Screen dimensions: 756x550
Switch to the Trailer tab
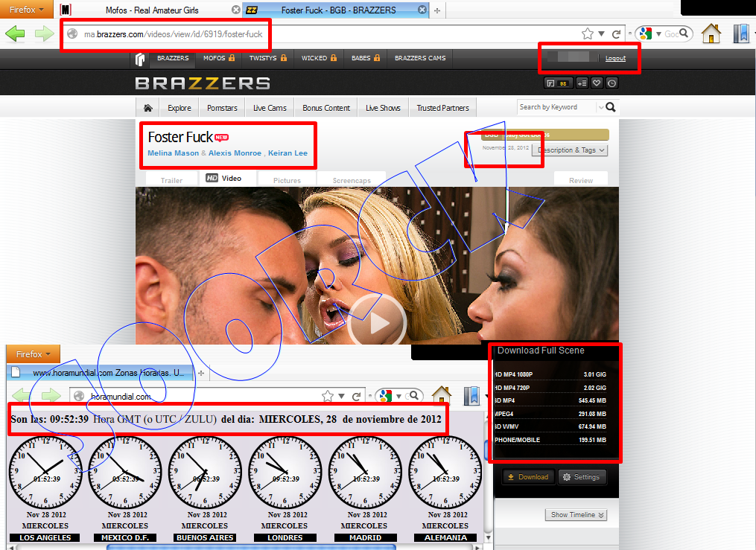(171, 180)
